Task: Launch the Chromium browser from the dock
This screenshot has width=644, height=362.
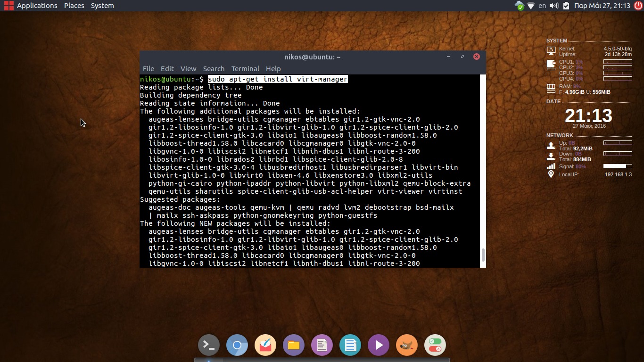Action: tap(237, 345)
